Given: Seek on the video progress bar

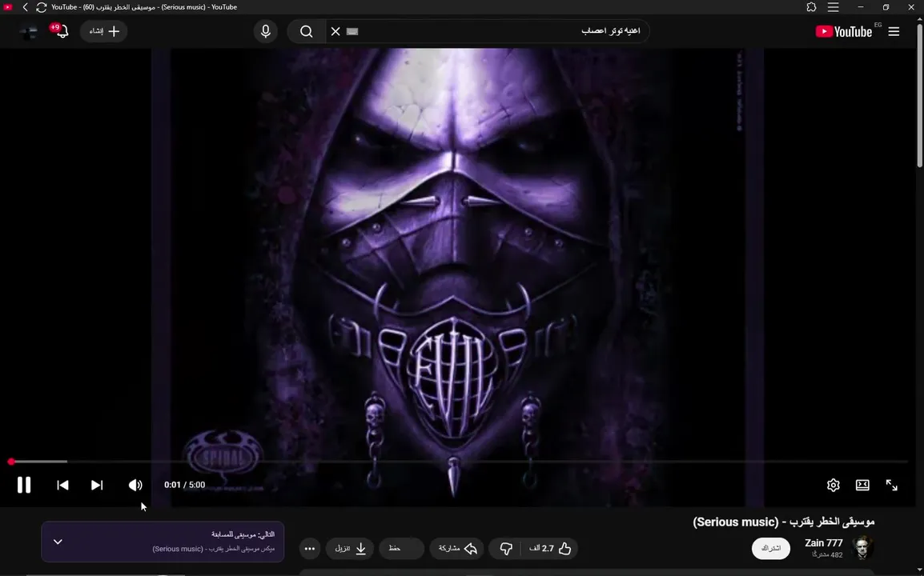Looking at the screenshot, I should click(460, 462).
